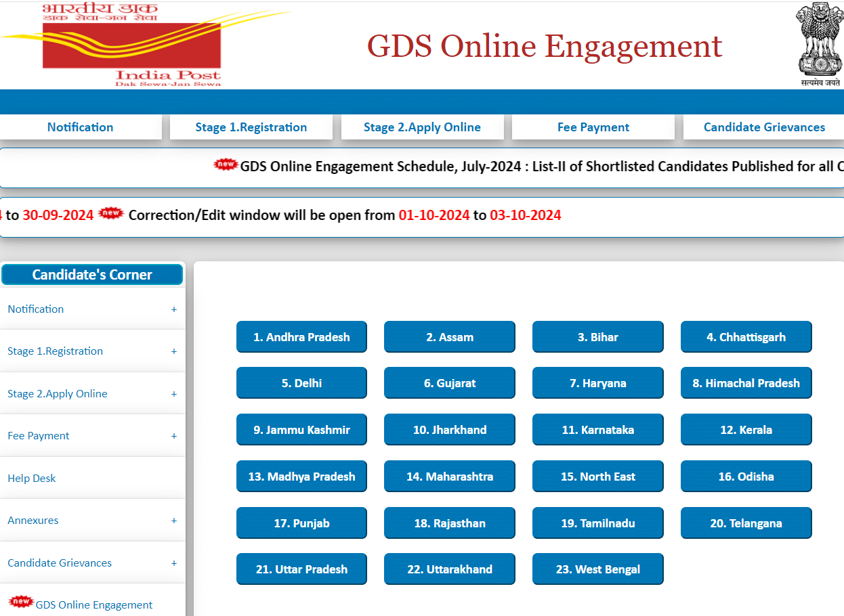The height and width of the screenshot is (616, 844).
Task: Click 20. Telangana button
Action: (x=746, y=523)
